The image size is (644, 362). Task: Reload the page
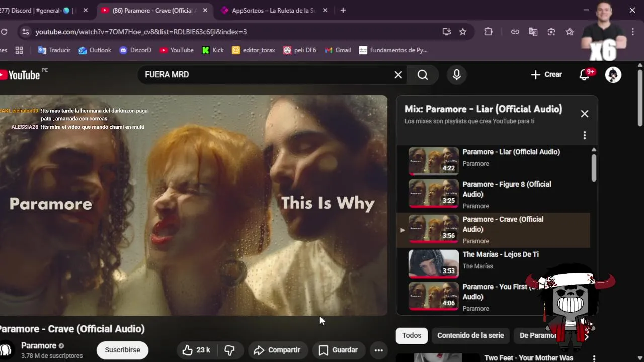[x=4, y=32]
